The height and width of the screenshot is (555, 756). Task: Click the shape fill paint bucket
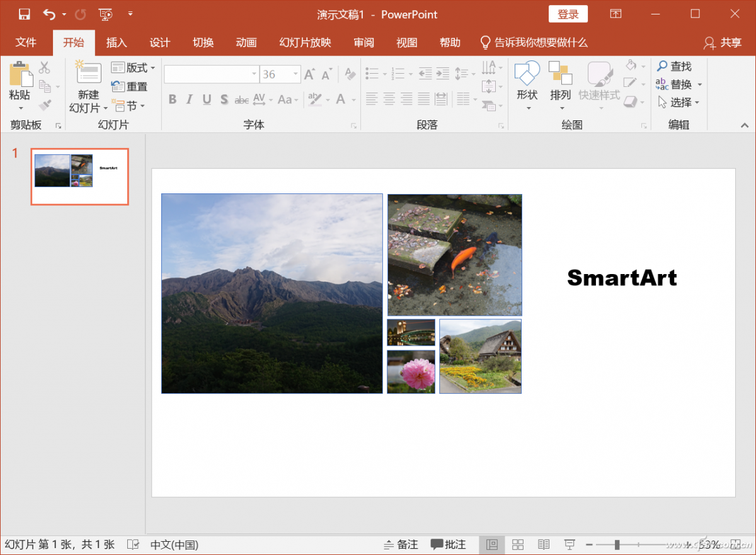pos(631,65)
